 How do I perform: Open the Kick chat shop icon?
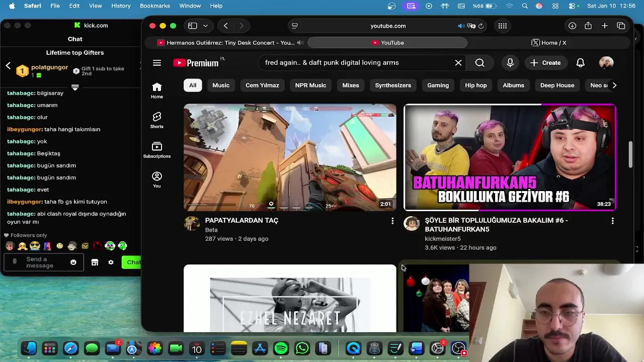coord(95,262)
